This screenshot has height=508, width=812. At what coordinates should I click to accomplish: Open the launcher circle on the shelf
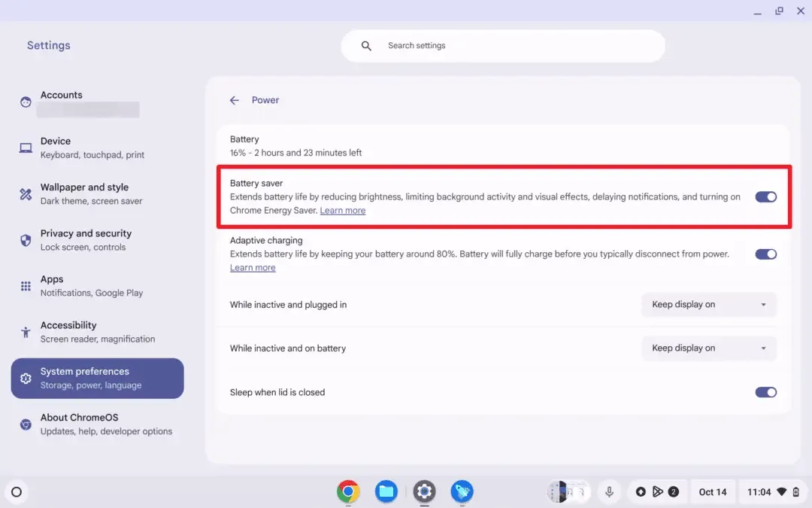pos(17,492)
